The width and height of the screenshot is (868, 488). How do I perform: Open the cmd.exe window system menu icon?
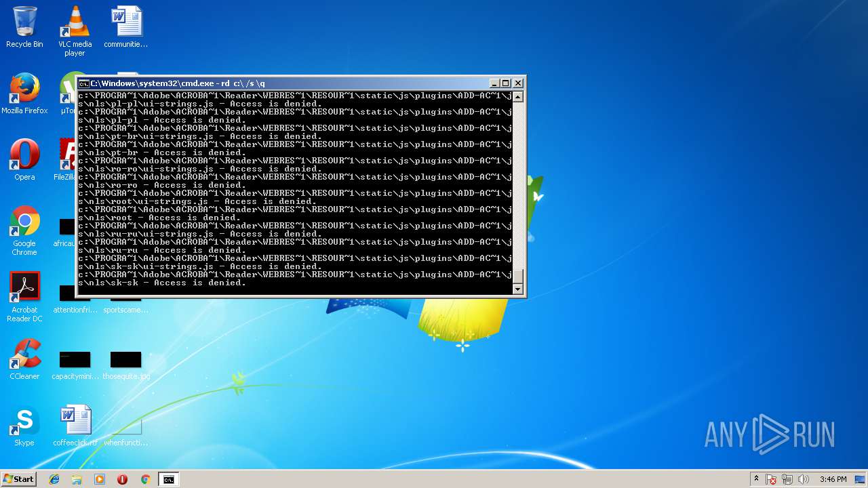point(84,83)
